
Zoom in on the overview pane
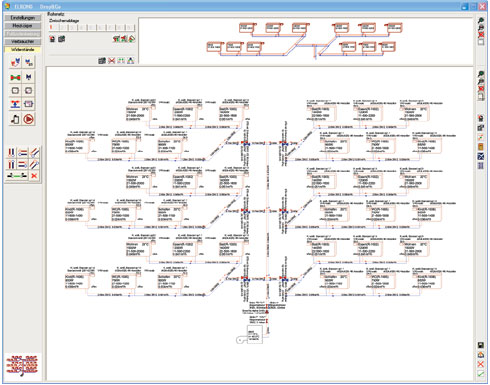pos(481,21)
